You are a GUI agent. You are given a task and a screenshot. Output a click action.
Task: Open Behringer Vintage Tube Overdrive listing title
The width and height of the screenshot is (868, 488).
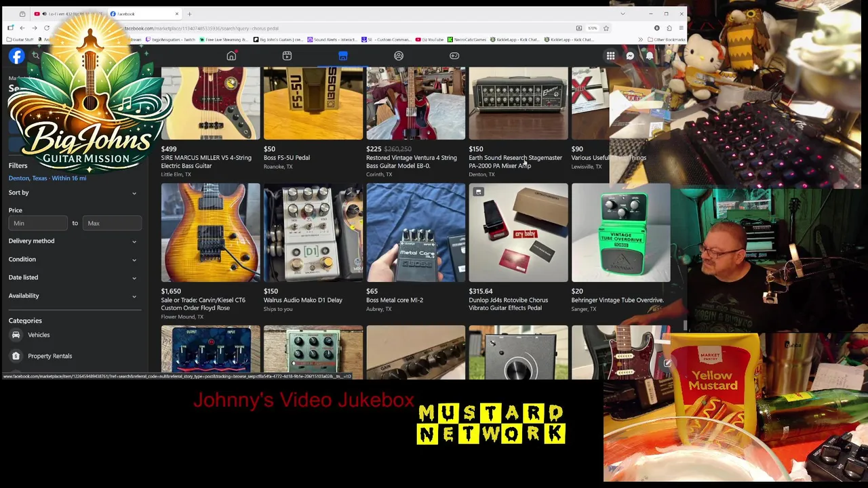(618, 300)
